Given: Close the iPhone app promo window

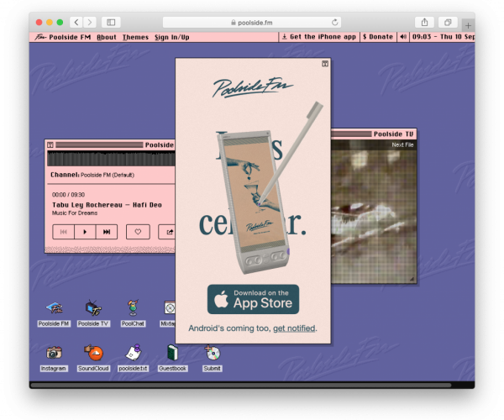Looking at the screenshot, I should pos(325,64).
